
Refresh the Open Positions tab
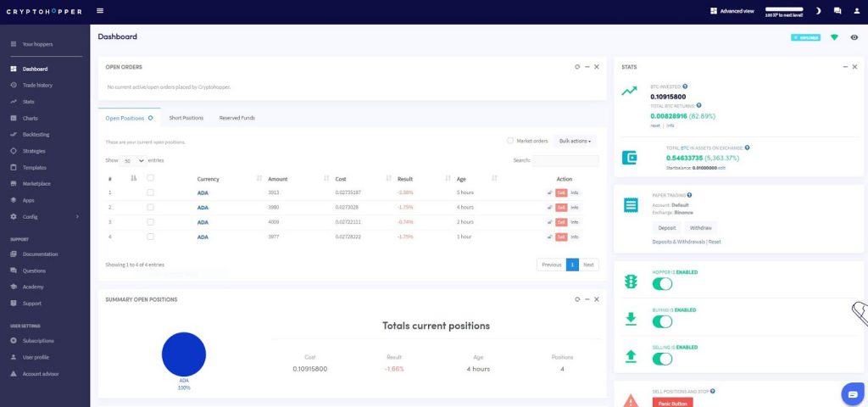150,118
